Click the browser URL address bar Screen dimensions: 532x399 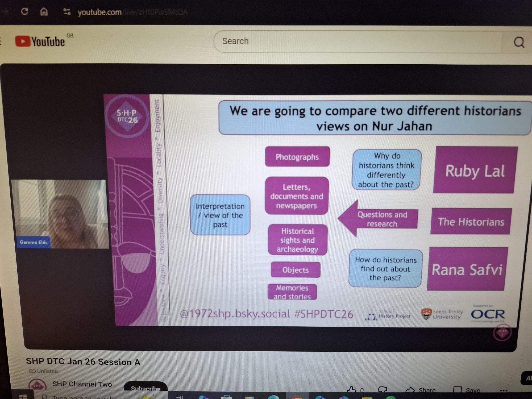[132, 12]
